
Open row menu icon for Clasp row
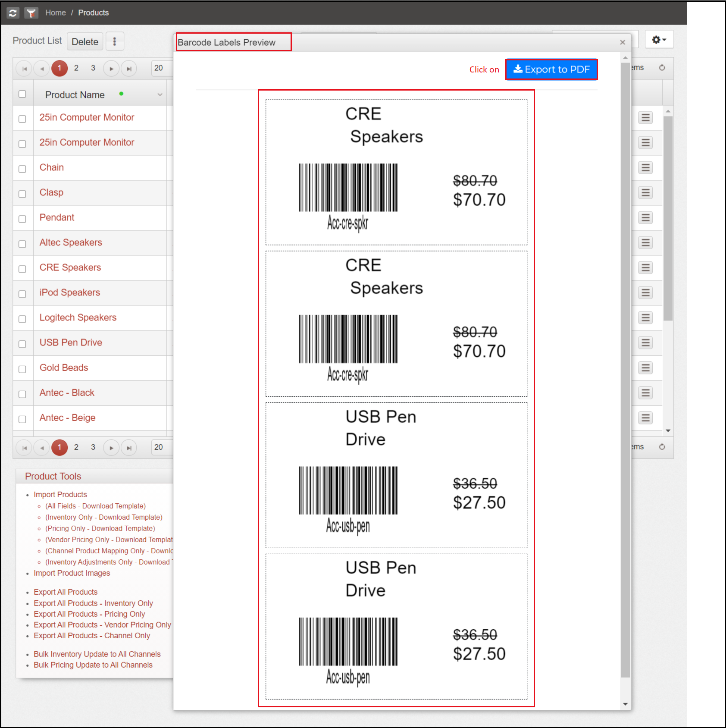coord(645,193)
